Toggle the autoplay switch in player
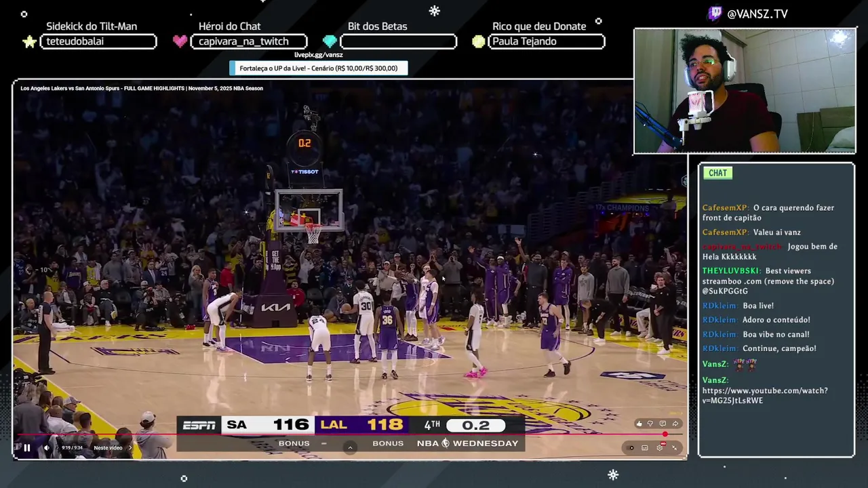868x488 pixels. [631, 447]
